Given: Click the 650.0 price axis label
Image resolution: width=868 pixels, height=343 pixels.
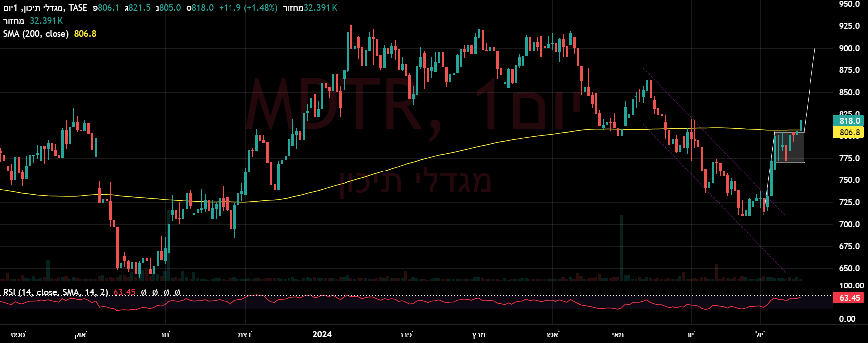Looking at the screenshot, I should coord(849,268).
